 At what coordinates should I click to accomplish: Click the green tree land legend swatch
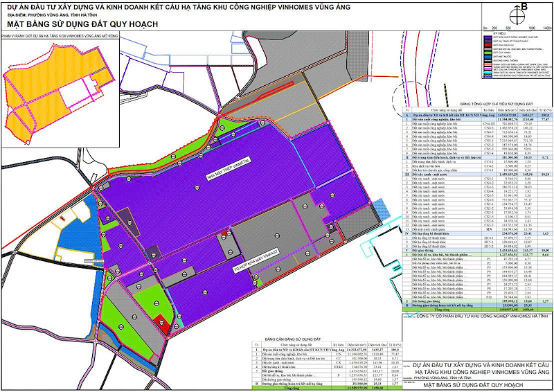pyautogui.click(x=488, y=53)
